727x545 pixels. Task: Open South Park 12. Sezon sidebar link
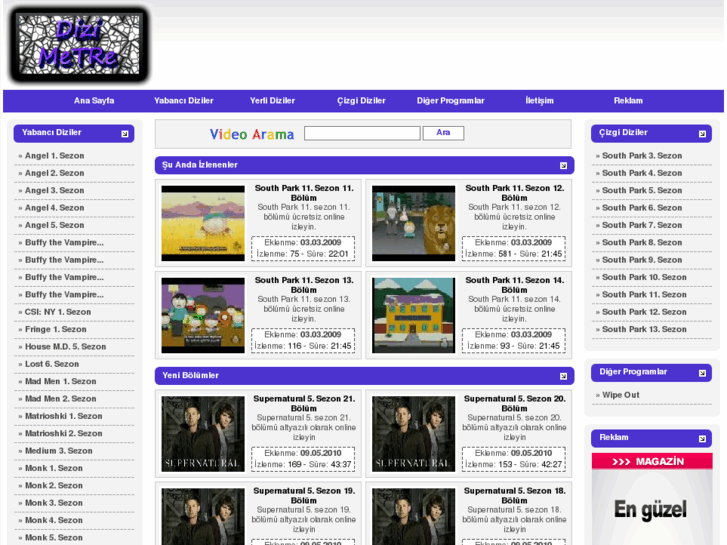click(644, 312)
